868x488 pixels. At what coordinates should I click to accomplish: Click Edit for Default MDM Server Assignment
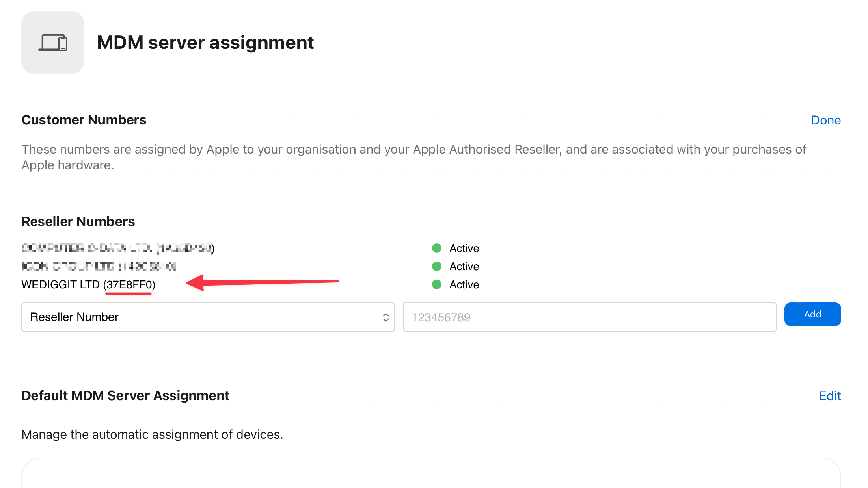pos(830,396)
